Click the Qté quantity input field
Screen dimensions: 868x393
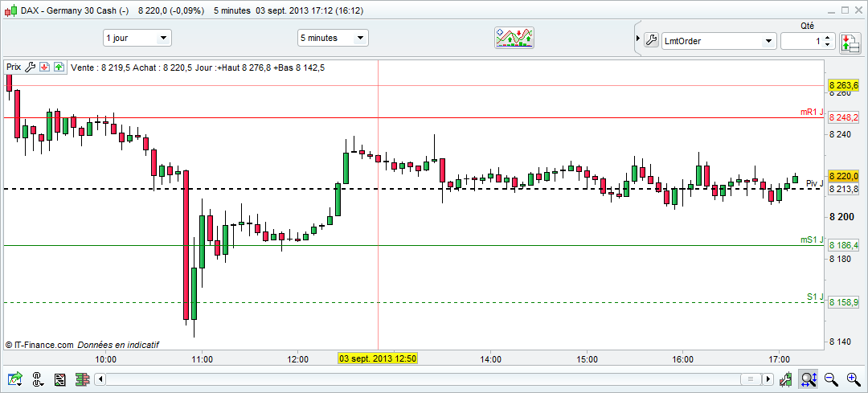tap(801, 41)
